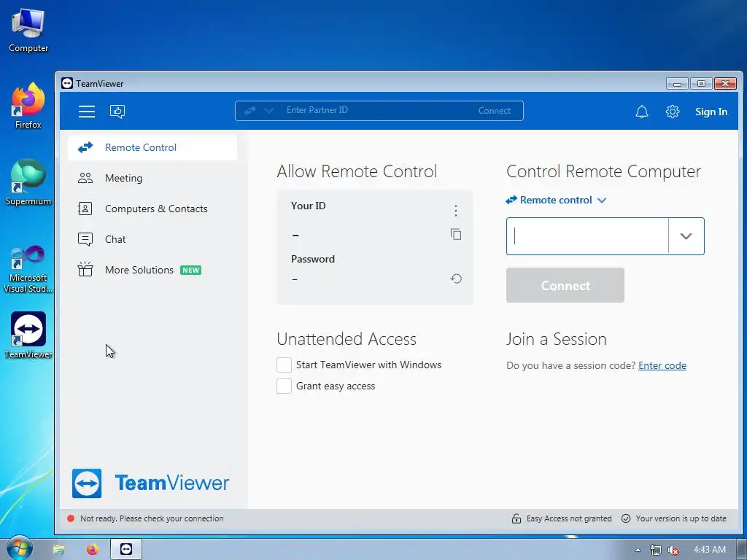The image size is (747, 560).
Task: Open File Explorer from the taskbar
Action: 58,550
